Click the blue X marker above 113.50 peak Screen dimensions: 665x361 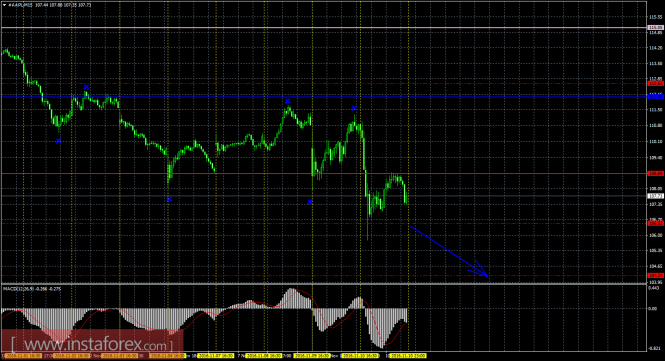(86, 87)
